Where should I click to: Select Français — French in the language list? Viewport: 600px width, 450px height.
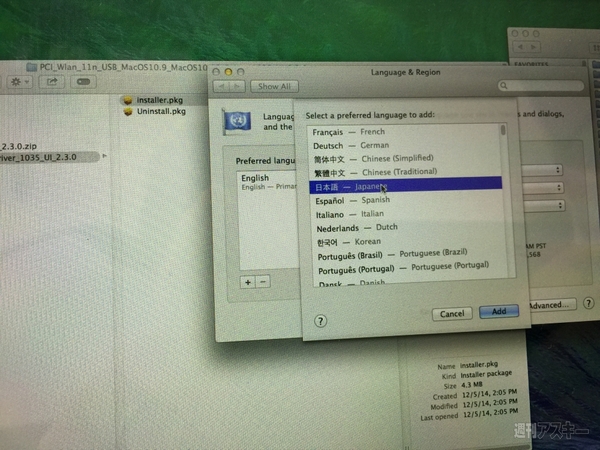pos(404,132)
